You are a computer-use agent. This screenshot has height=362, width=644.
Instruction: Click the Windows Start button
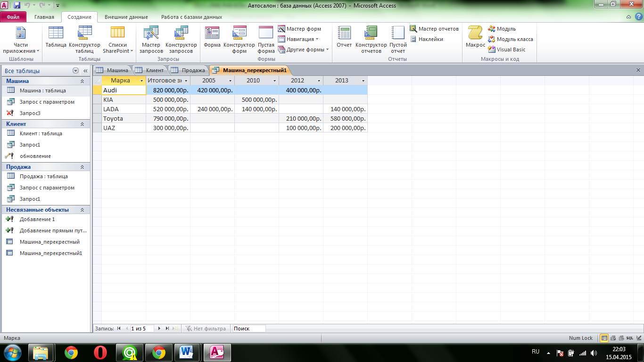click(13, 352)
